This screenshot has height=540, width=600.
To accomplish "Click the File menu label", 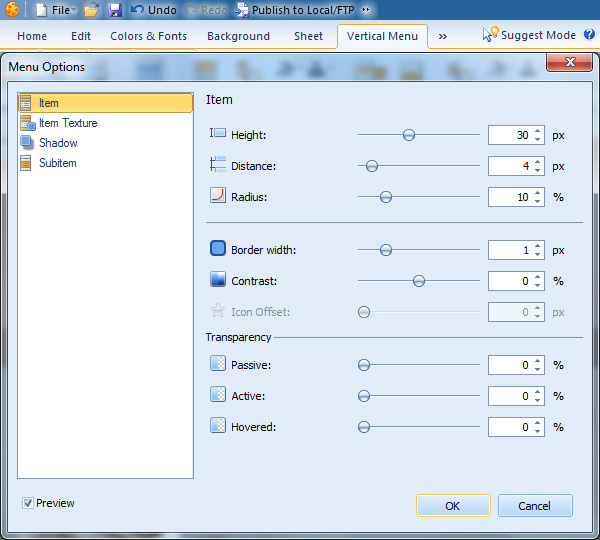I will click(x=60, y=10).
